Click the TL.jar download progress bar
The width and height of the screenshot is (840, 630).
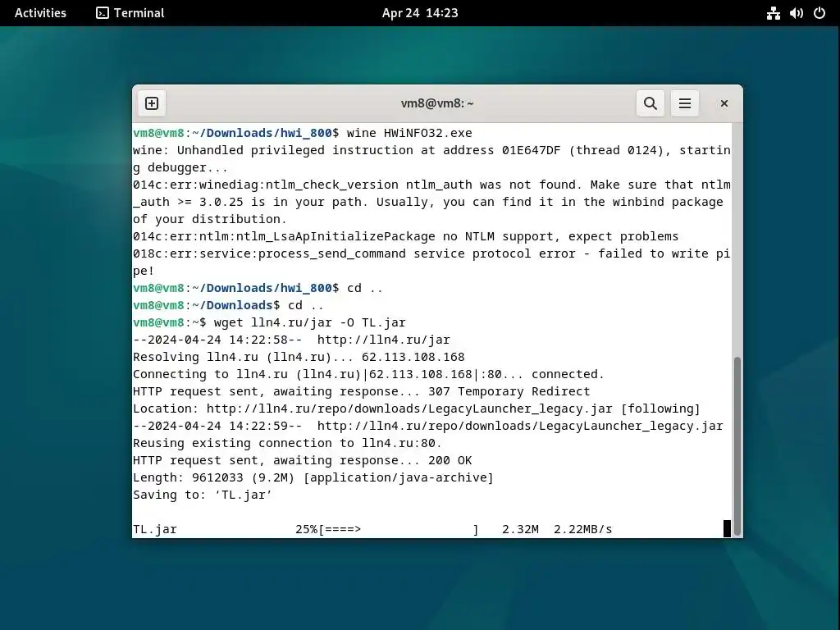point(398,529)
